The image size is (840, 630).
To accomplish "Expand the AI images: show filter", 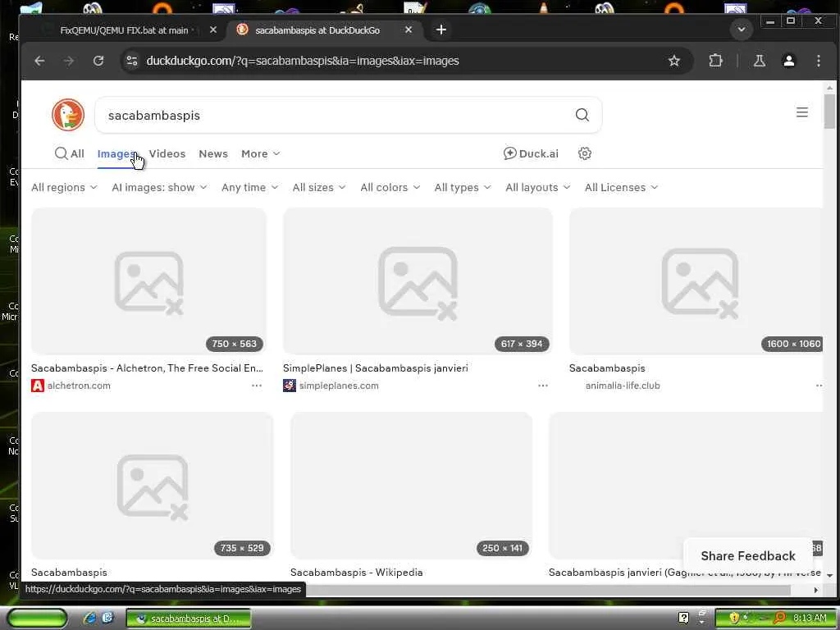I will pos(159,188).
